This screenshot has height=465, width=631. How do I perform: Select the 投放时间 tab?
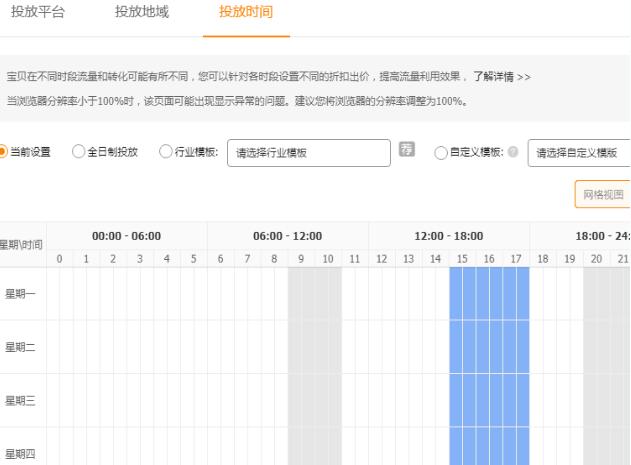(x=246, y=12)
